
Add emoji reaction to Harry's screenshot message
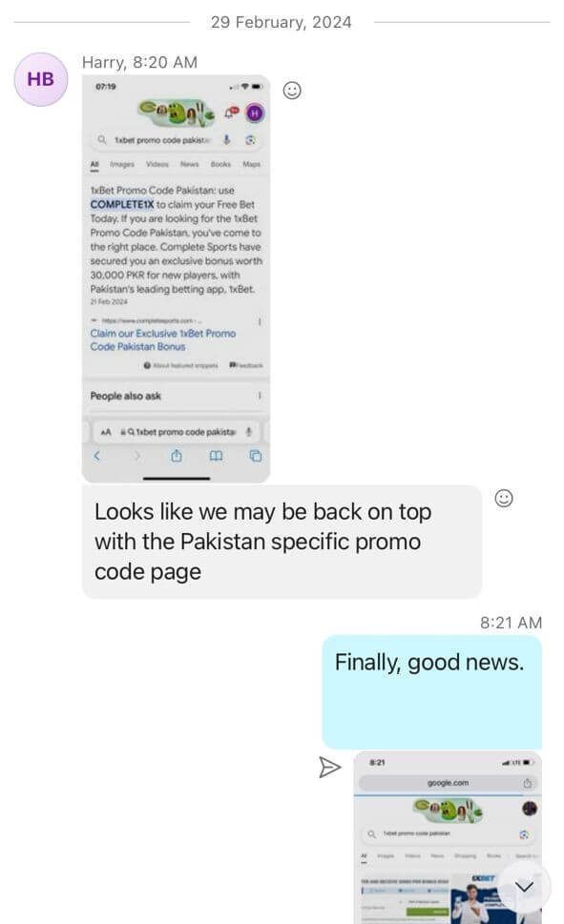[292, 91]
